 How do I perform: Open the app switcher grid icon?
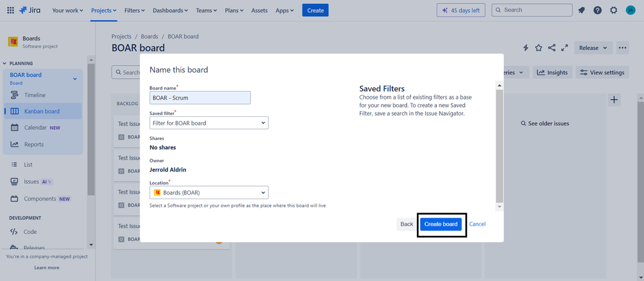[x=11, y=10]
